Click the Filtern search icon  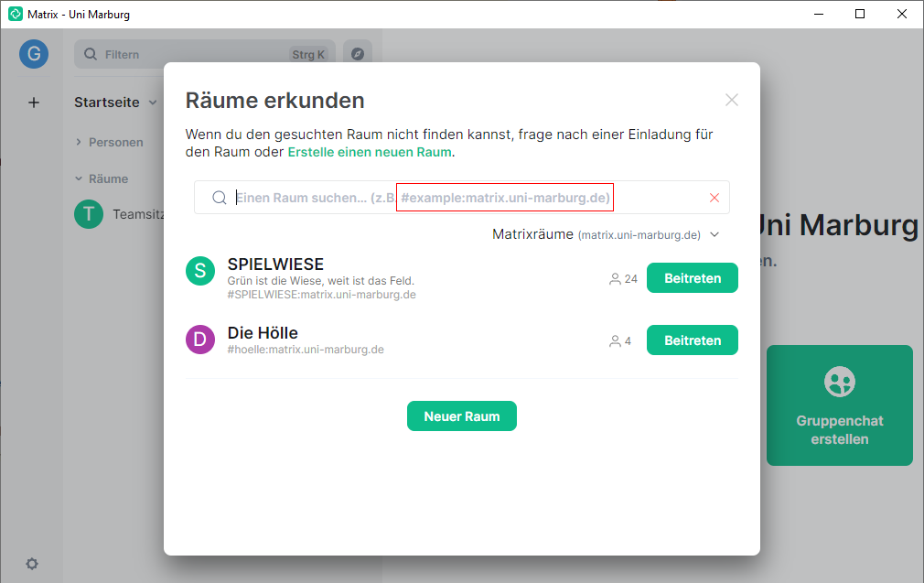click(91, 54)
